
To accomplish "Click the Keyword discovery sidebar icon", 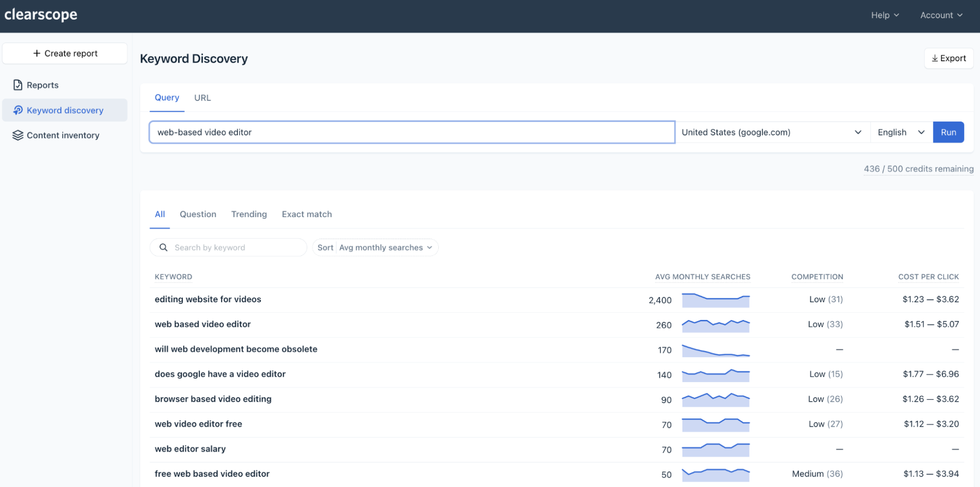I will 18,110.
